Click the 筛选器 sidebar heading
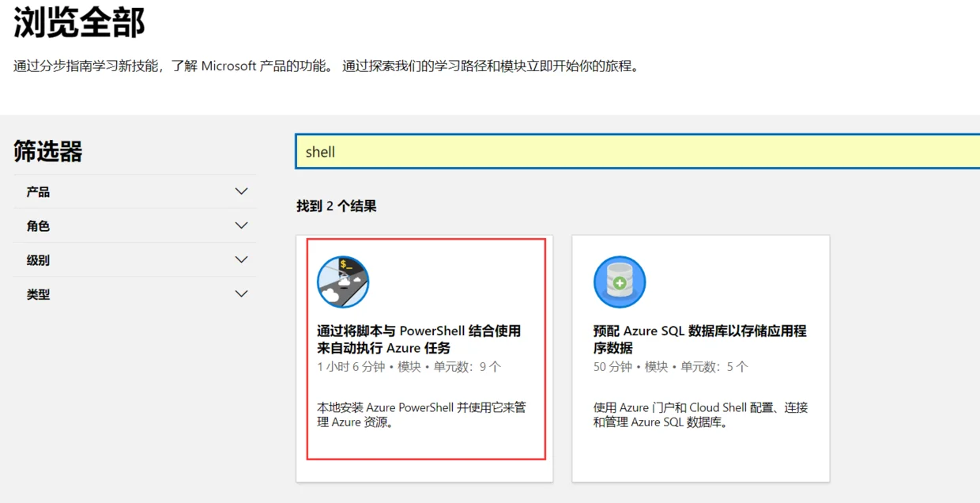This screenshot has width=980, height=503. coord(47,151)
